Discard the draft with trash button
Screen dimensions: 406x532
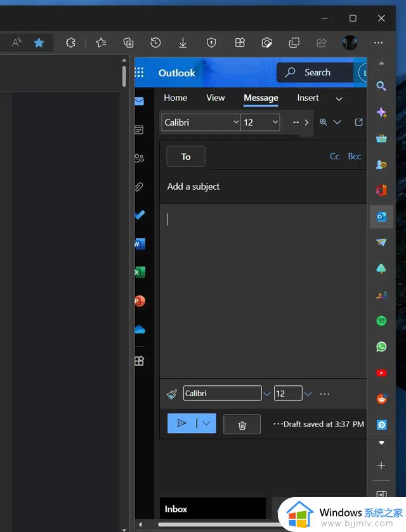(242, 425)
